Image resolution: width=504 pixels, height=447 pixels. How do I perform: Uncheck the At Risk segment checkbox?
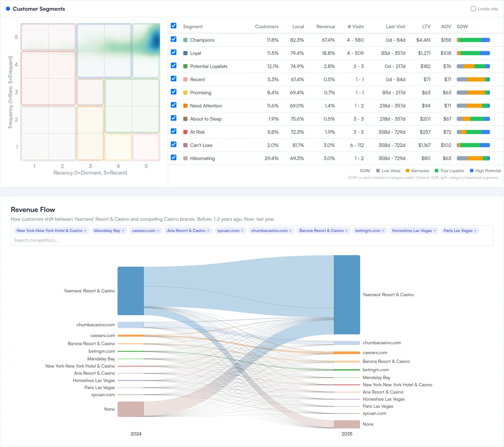tap(174, 131)
